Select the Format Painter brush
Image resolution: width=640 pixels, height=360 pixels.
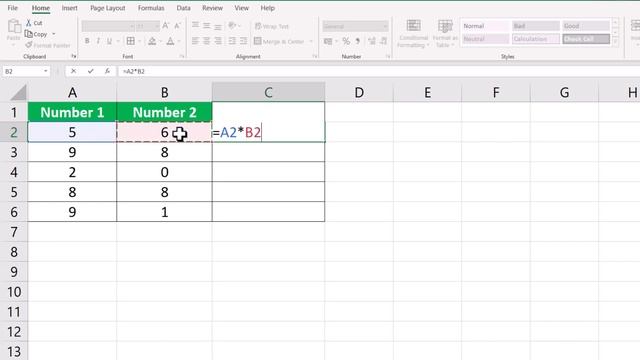pyautogui.click(x=29, y=45)
